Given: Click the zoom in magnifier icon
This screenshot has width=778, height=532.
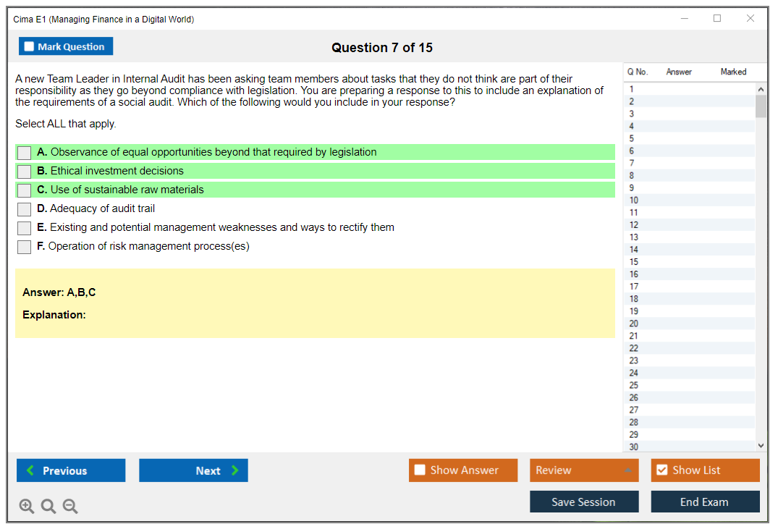Looking at the screenshot, I should tap(27, 507).
